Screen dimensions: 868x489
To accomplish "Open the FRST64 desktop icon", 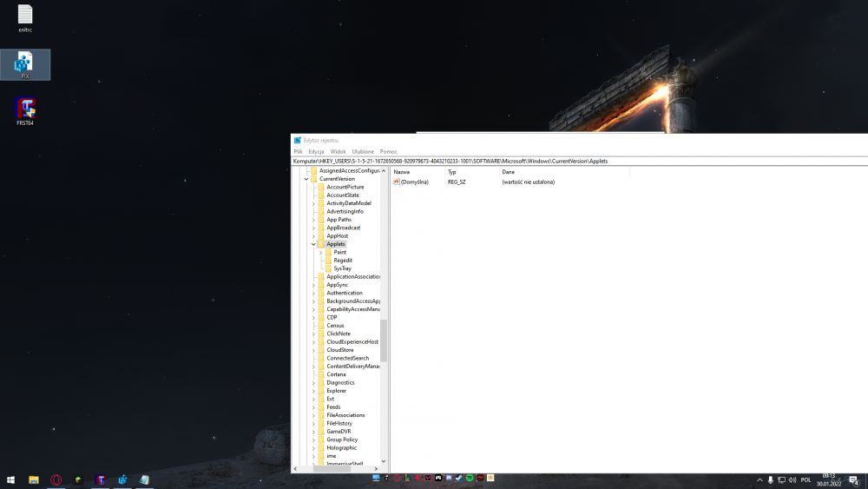I will coord(25,109).
